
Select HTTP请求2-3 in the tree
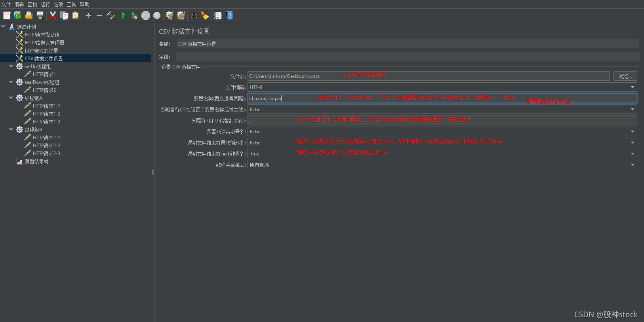[x=46, y=153]
